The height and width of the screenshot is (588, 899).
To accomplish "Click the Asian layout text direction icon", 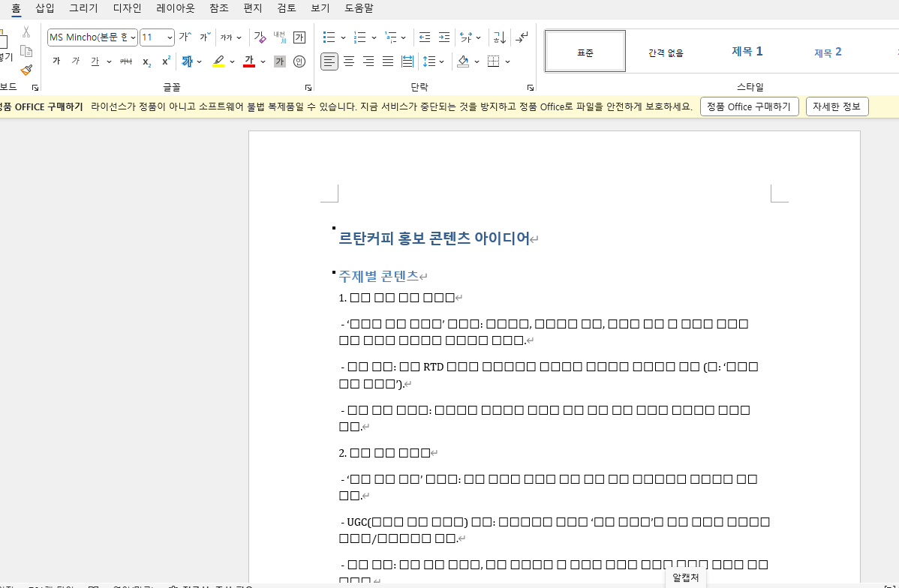I will point(466,37).
